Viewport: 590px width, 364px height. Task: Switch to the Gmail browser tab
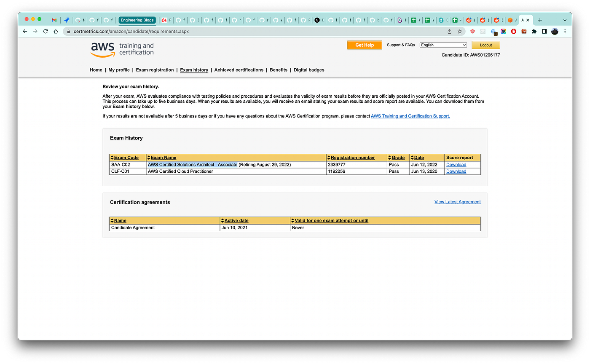[x=54, y=20]
